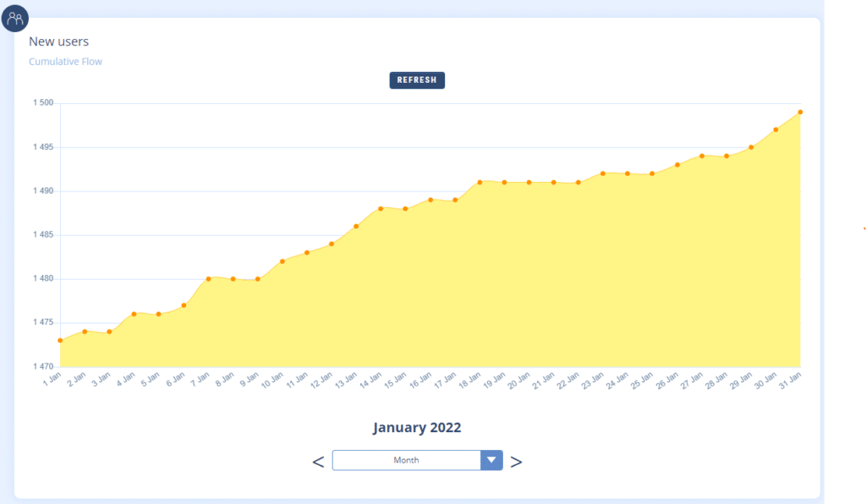
Task: Click the Cumulative Flow link
Action: [x=65, y=62]
